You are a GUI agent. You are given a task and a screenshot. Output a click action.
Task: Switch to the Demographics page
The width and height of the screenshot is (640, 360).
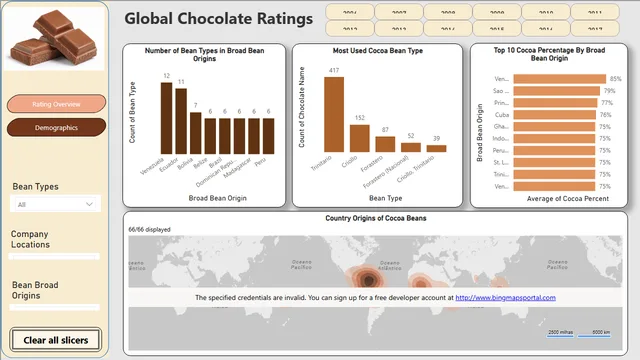(x=56, y=127)
